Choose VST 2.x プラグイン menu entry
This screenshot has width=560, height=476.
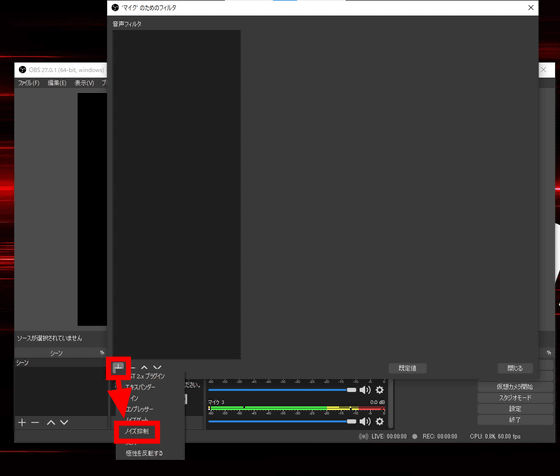coord(148,376)
